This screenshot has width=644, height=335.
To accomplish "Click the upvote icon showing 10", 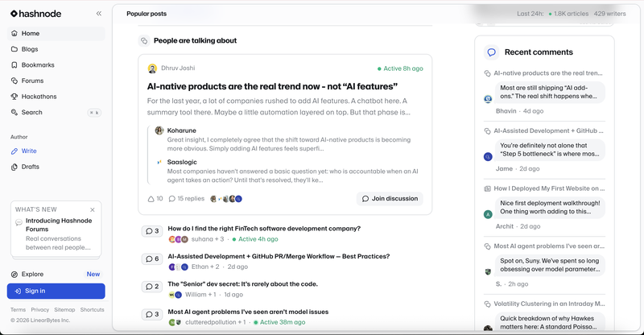I will [151, 199].
